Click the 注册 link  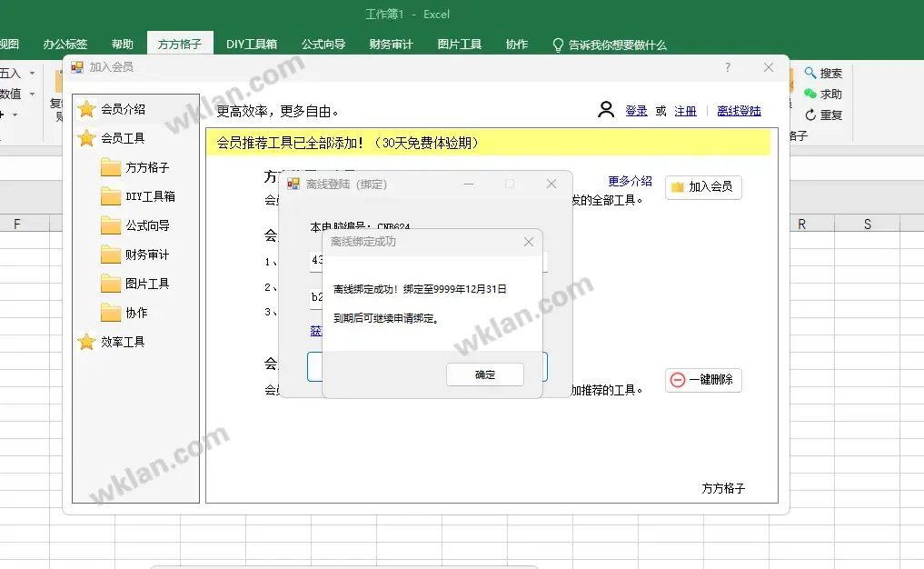[x=685, y=111]
